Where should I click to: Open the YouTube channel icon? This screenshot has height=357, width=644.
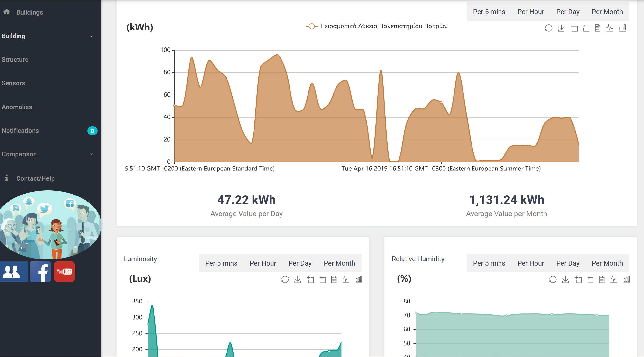tap(64, 272)
